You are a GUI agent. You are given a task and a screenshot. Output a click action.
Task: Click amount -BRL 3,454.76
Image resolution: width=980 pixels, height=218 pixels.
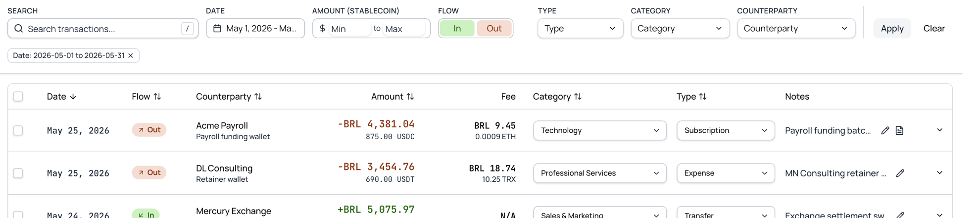point(376,166)
